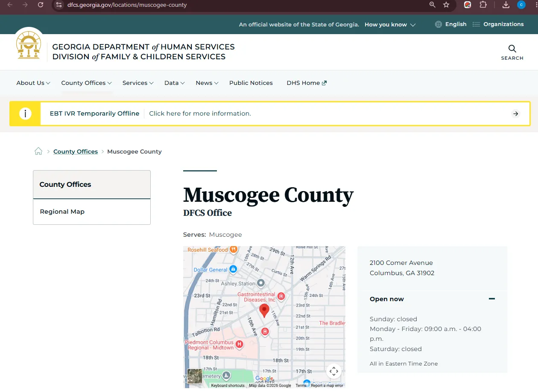Open the browser profile avatar

(521, 5)
